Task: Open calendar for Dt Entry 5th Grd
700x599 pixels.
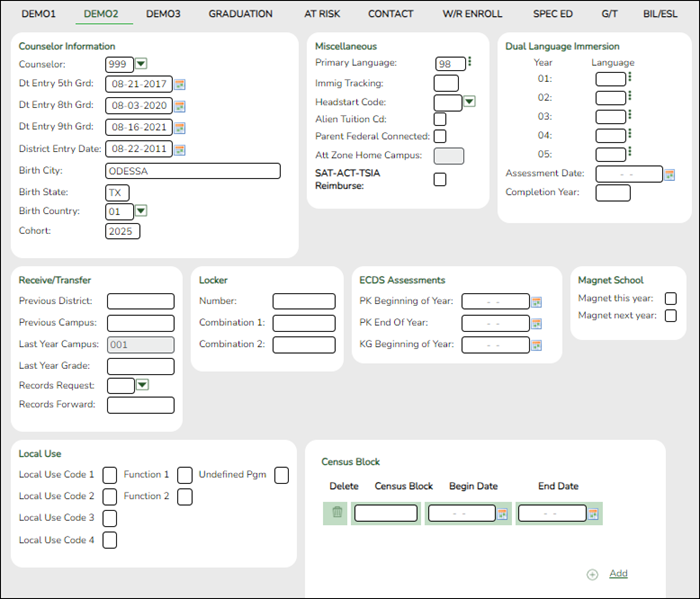Action: (x=179, y=84)
